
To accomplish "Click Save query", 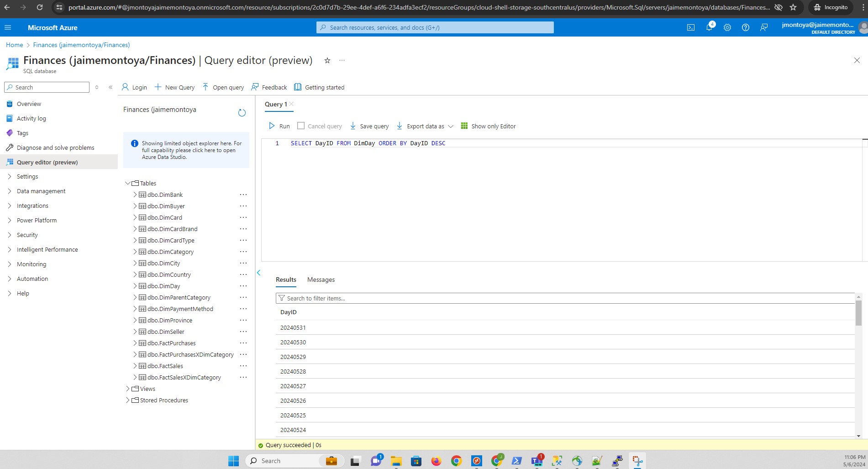I will [x=369, y=126].
